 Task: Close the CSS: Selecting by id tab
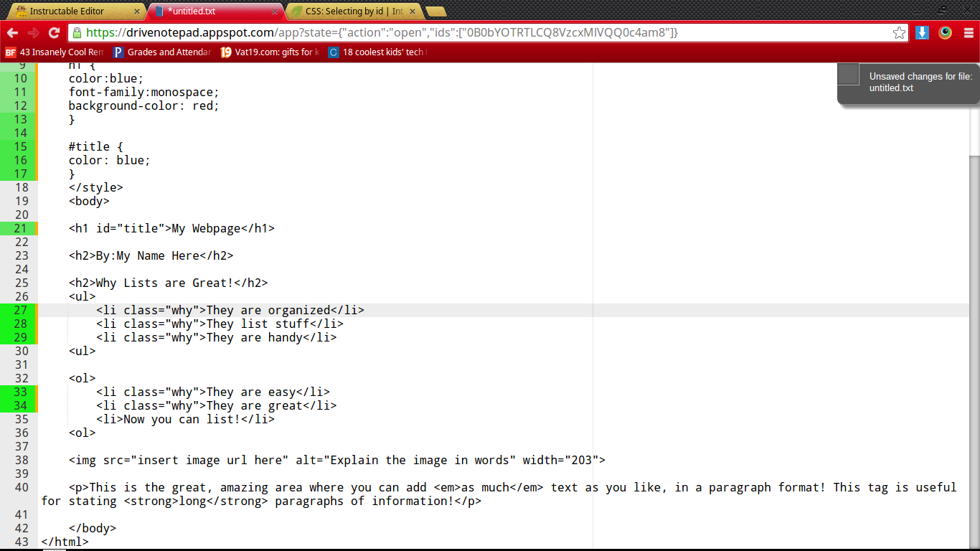pos(413,11)
